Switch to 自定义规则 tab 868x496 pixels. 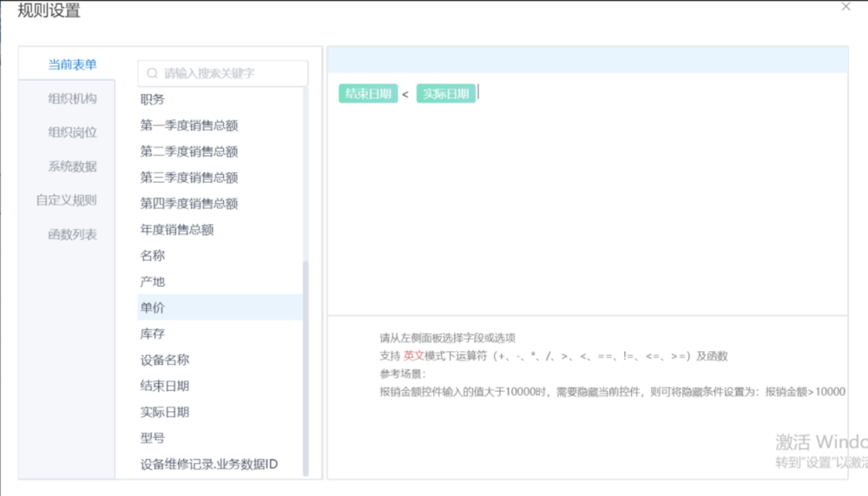click(66, 200)
